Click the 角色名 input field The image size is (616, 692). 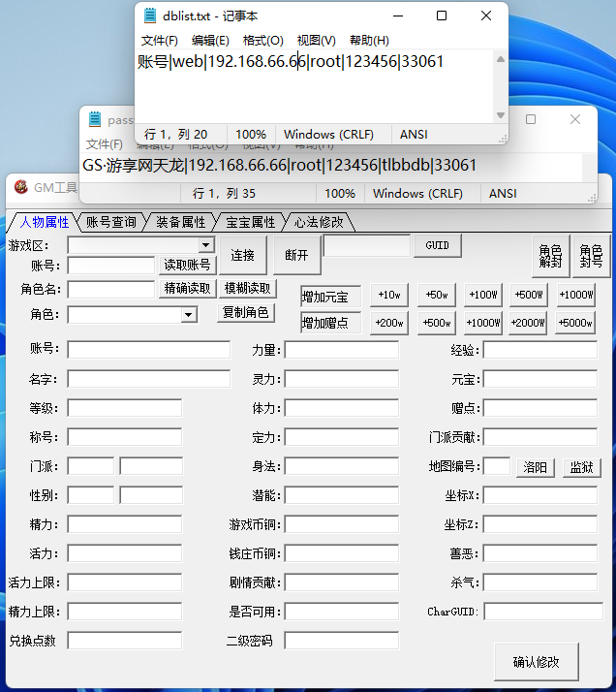click(110, 289)
